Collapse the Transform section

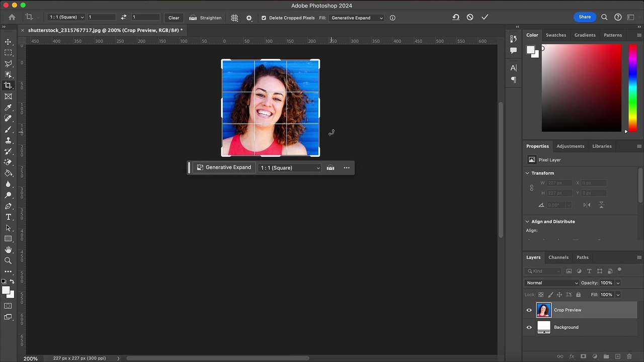[x=527, y=173]
